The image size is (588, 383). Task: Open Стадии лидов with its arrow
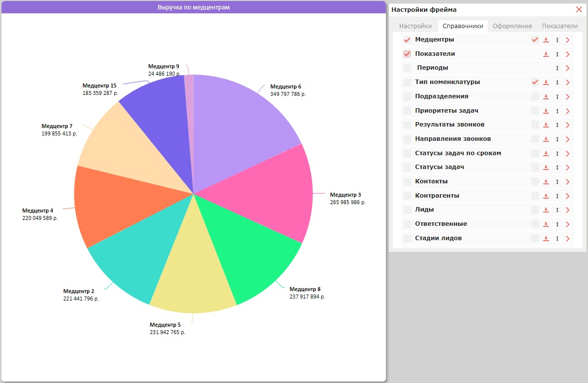point(568,238)
